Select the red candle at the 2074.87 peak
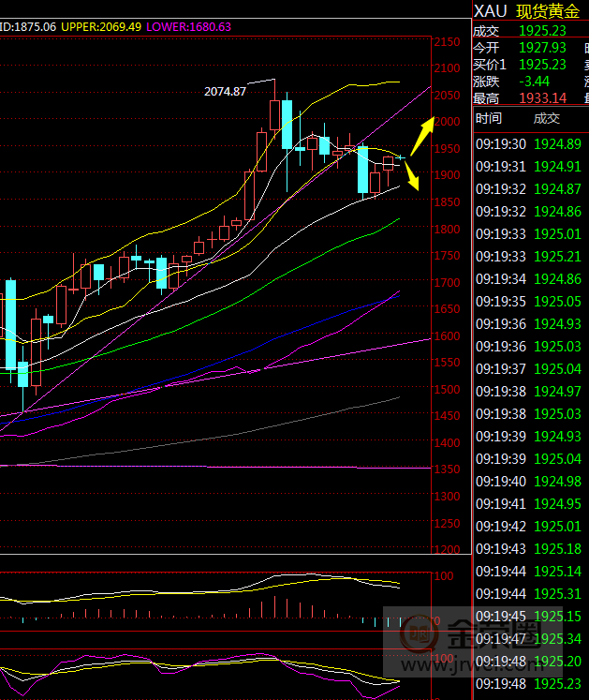Viewport: 589px width, 700px height. [274, 115]
